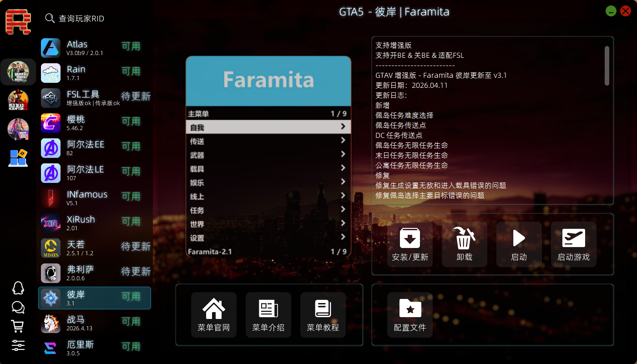The width and height of the screenshot is (637, 364).
Task: Click the Atlas menu icon
Action: pos(51,48)
